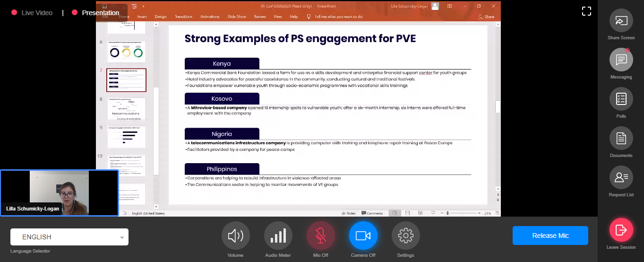Screen dimensions: 644x262
Task: Open the Share Screen option
Action: [621, 20]
